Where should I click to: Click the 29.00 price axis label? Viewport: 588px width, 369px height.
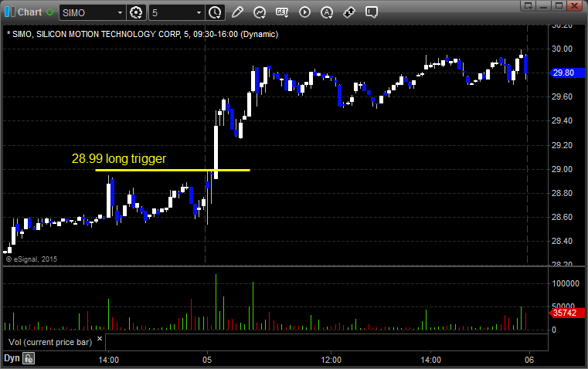click(x=562, y=169)
